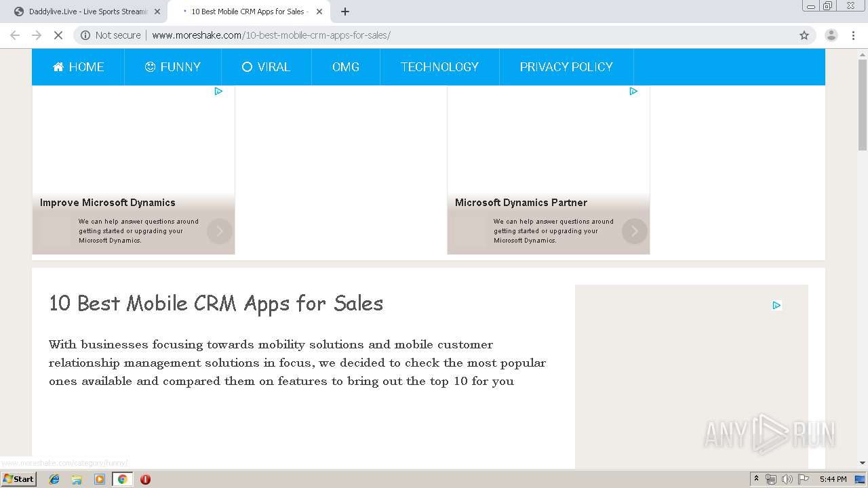Open Windows Media Player taskbar icon
This screenshot has height=488, width=868.
point(99,479)
